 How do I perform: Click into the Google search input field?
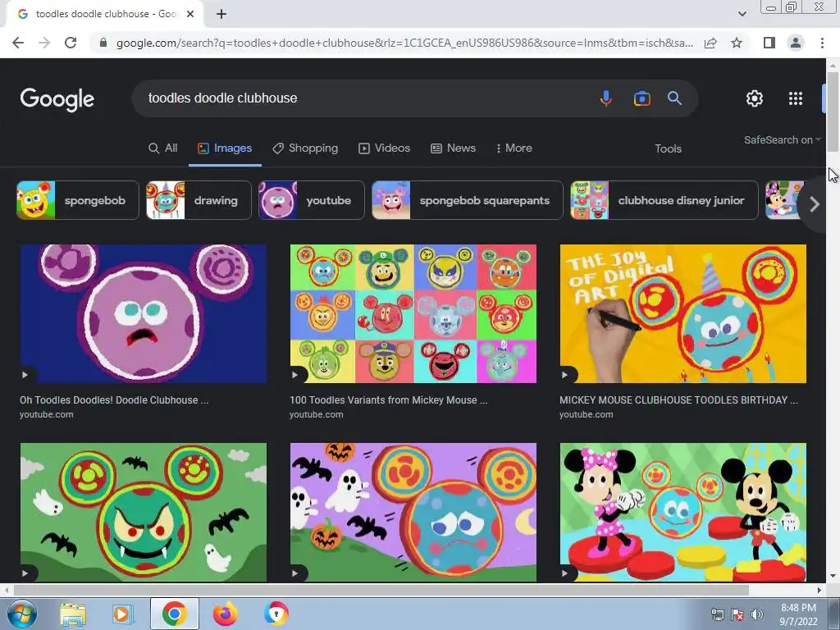tap(364, 98)
